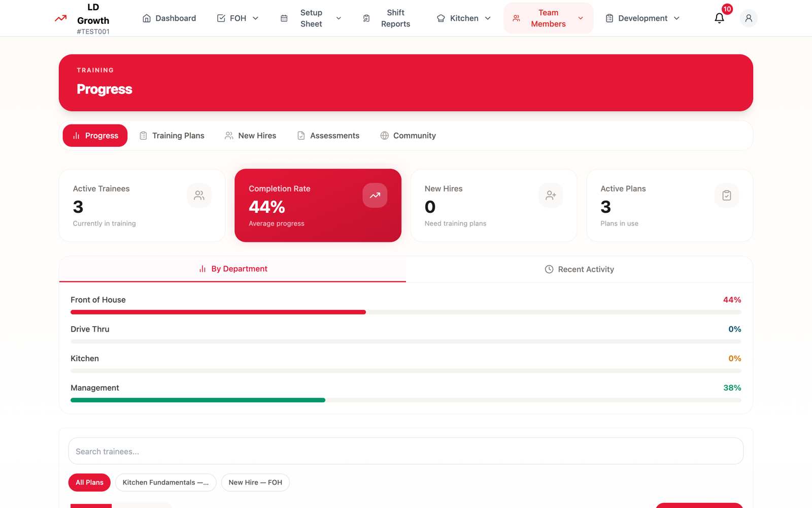Click the Front of House progress bar
This screenshot has height=508, width=812.
[406, 312]
